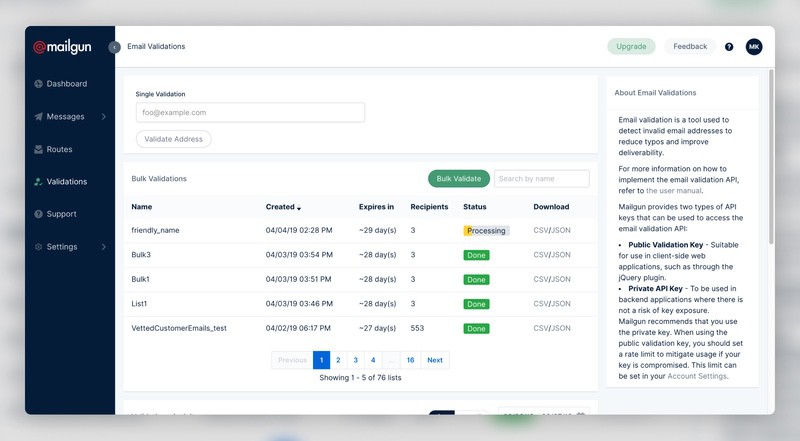Select the friendly_name list row
The width and height of the screenshot is (800, 441).
tap(360, 230)
